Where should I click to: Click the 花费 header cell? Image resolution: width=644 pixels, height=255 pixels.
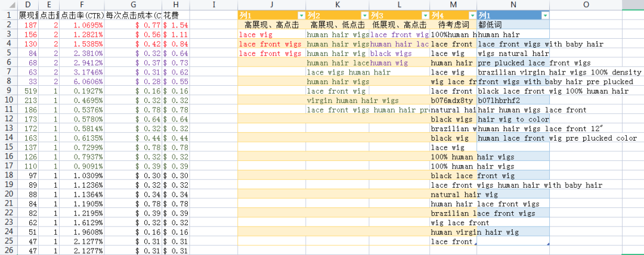176,15
